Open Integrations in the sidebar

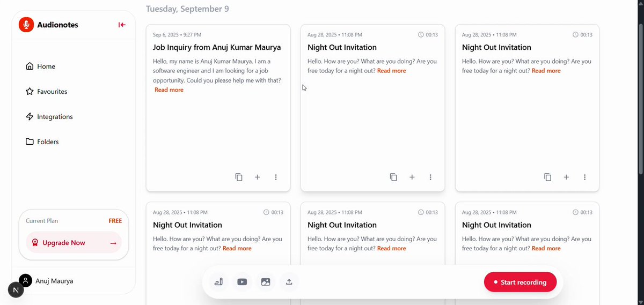click(49, 117)
